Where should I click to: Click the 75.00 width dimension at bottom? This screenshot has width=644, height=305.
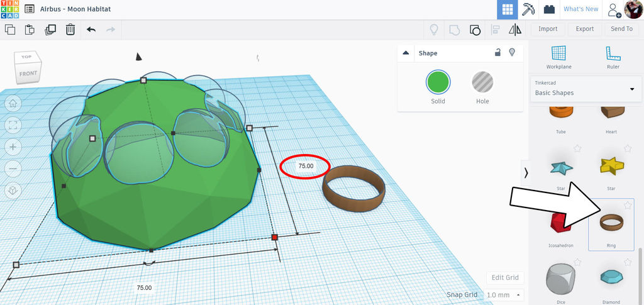[144, 288]
